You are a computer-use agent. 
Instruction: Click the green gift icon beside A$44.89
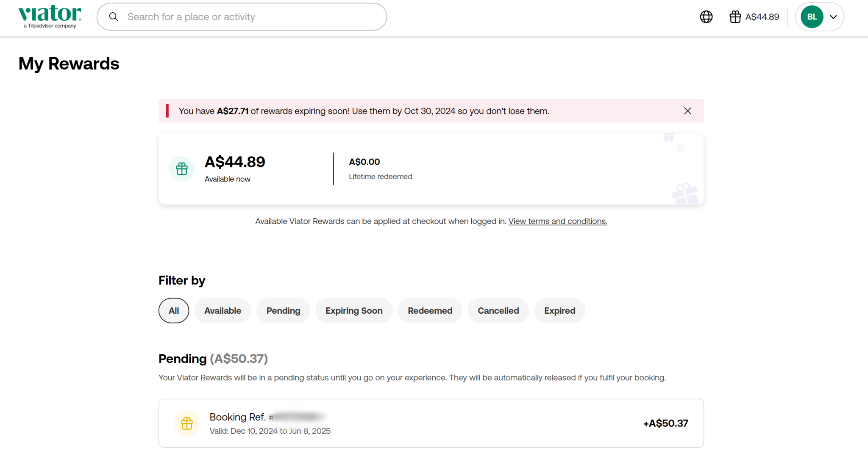tap(182, 169)
